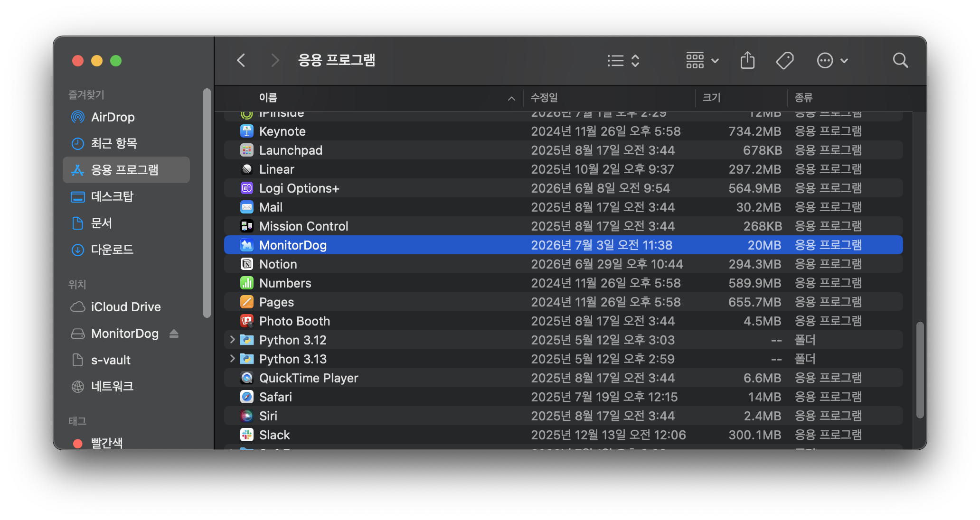Expand the Python 3.13 folder
The width and height of the screenshot is (980, 520).
pyautogui.click(x=232, y=358)
